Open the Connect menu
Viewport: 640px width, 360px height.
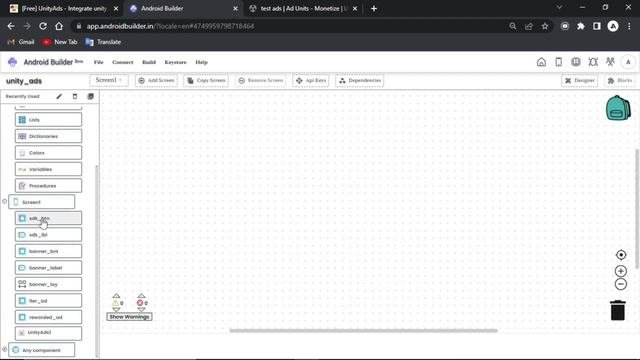(x=122, y=62)
